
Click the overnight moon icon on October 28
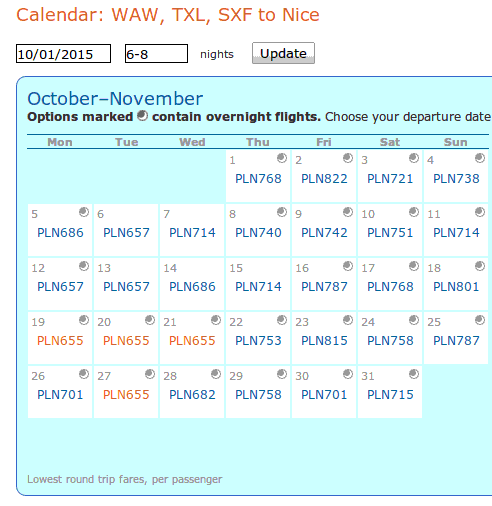coord(216,374)
